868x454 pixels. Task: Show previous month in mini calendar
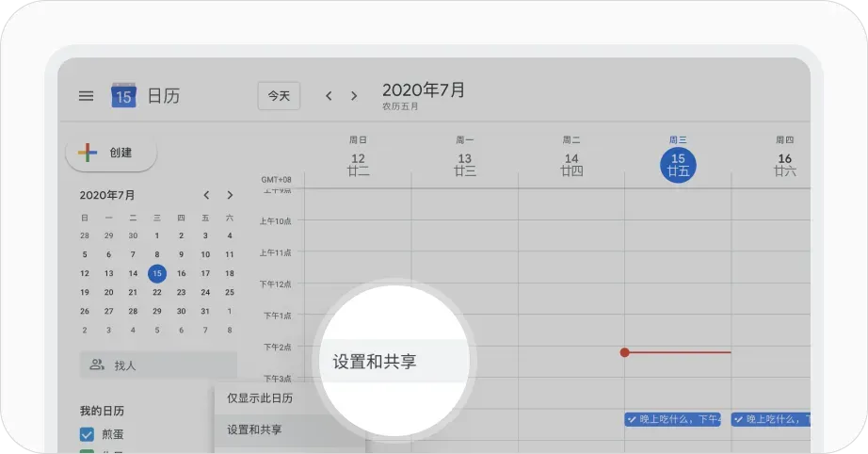tap(206, 196)
